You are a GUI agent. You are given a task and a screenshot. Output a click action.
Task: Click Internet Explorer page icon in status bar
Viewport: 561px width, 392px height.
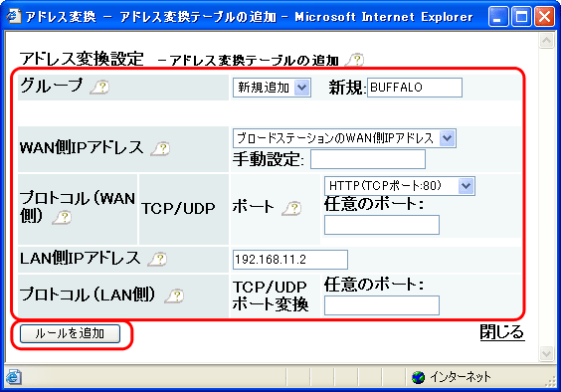(x=14, y=377)
